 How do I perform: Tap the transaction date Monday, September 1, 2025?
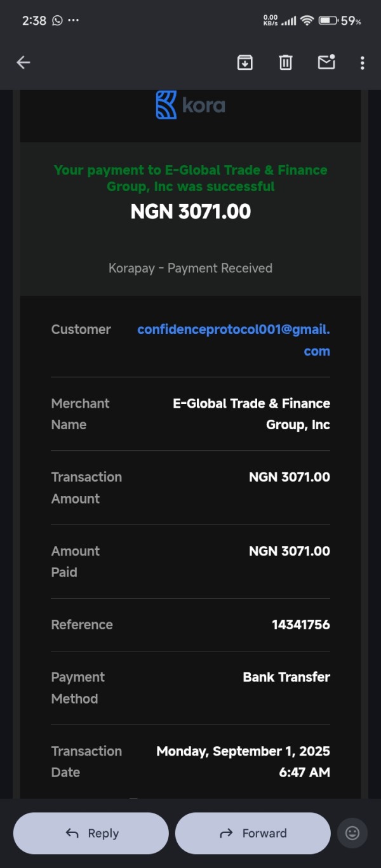[x=243, y=751]
